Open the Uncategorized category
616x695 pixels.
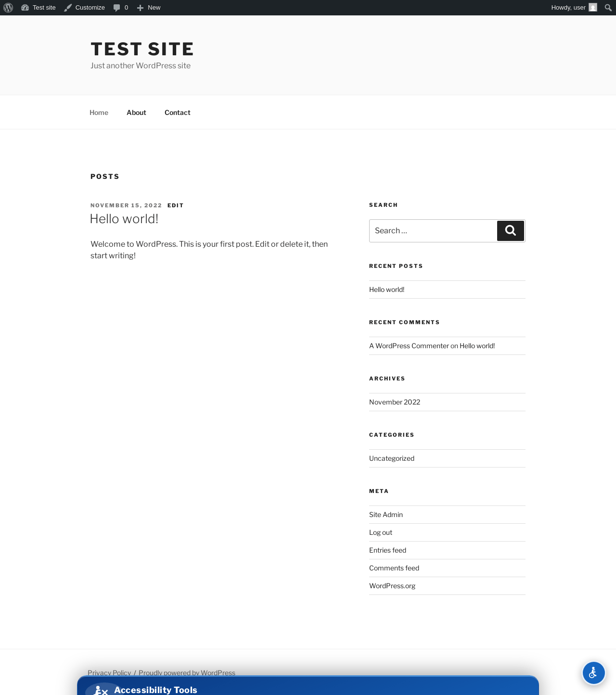click(x=392, y=458)
